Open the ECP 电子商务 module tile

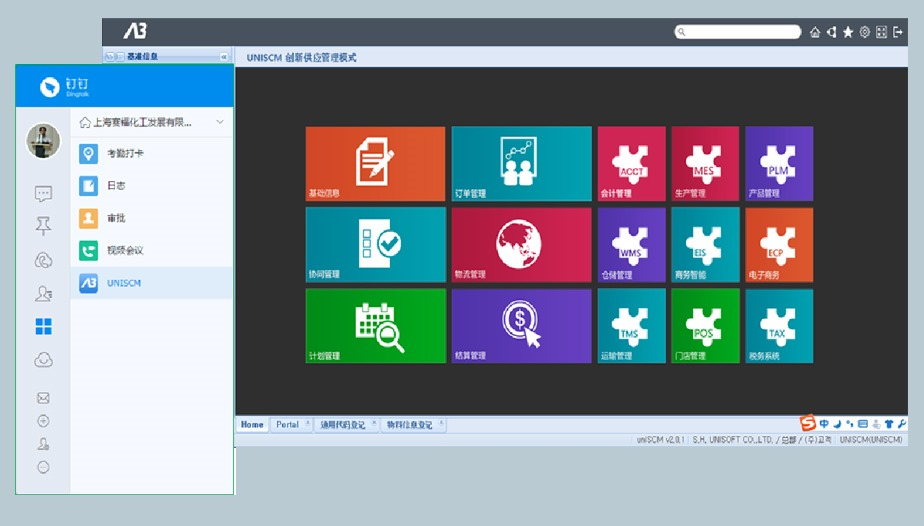click(x=779, y=244)
